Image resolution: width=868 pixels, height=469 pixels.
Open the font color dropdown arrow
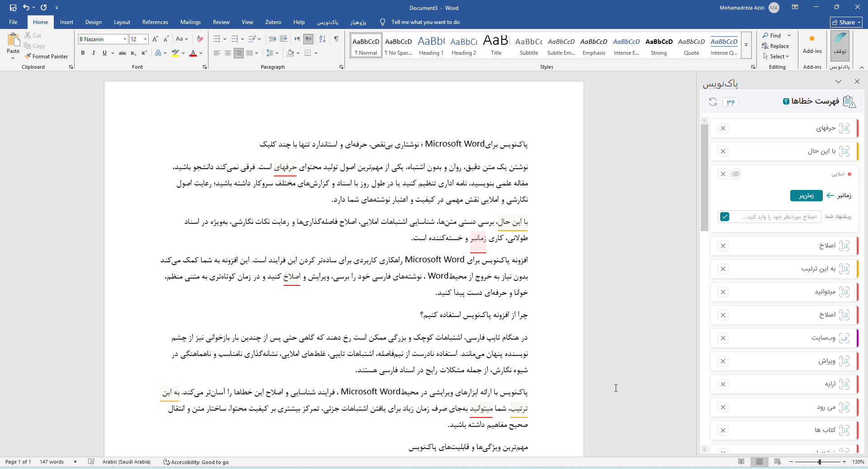(x=201, y=53)
